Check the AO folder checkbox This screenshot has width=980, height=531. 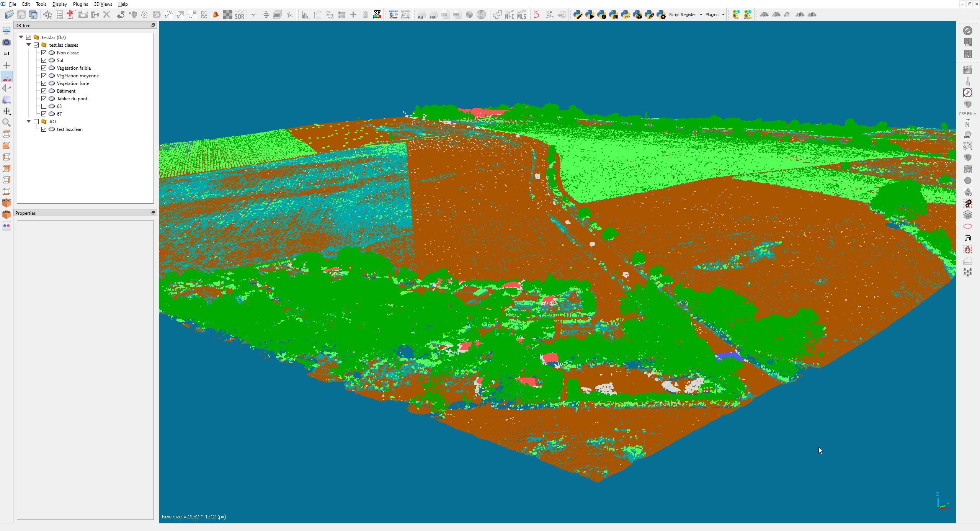click(x=36, y=121)
